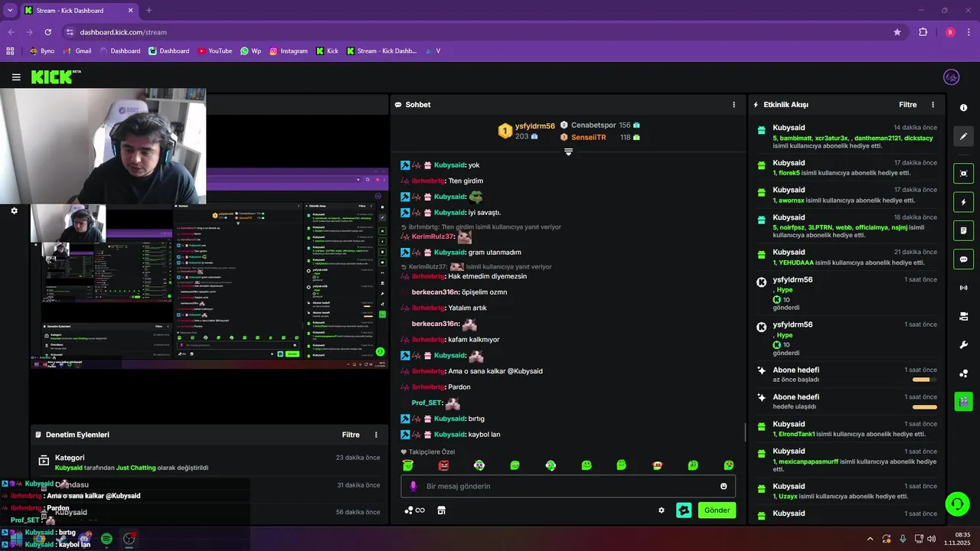This screenshot has width=980, height=551.
Task: Open browser extensions puzzle icon
Action: [x=923, y=32]
